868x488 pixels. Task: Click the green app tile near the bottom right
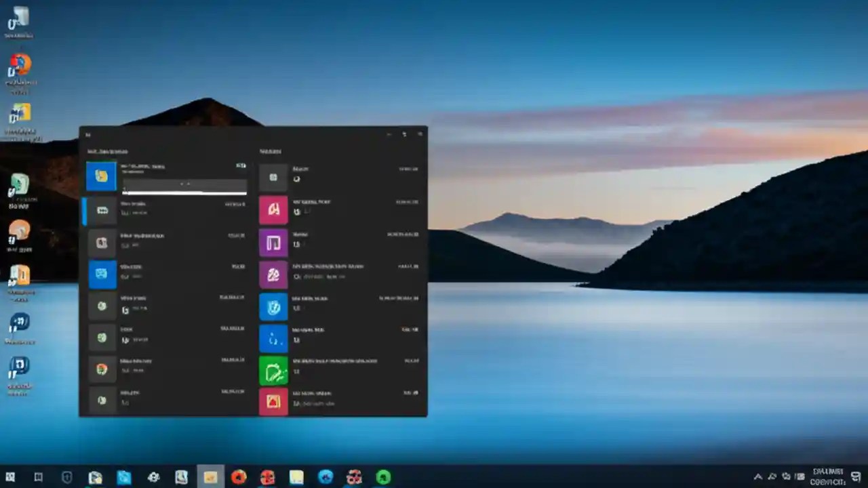click(x=273, y=371)
